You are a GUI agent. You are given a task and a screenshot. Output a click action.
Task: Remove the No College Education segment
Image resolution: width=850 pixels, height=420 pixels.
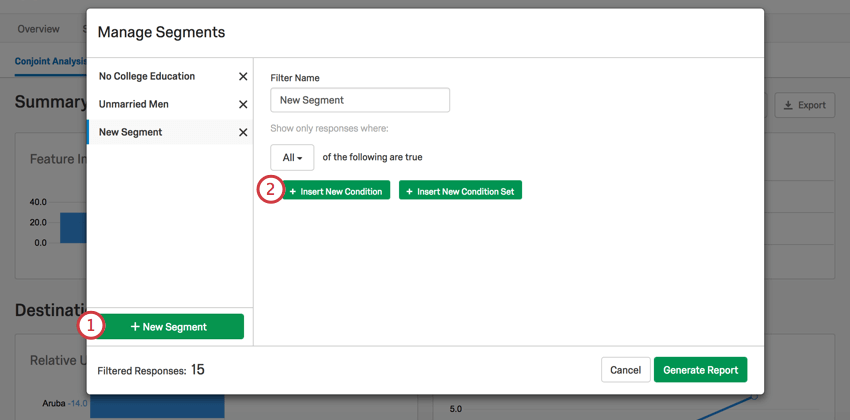243,76
